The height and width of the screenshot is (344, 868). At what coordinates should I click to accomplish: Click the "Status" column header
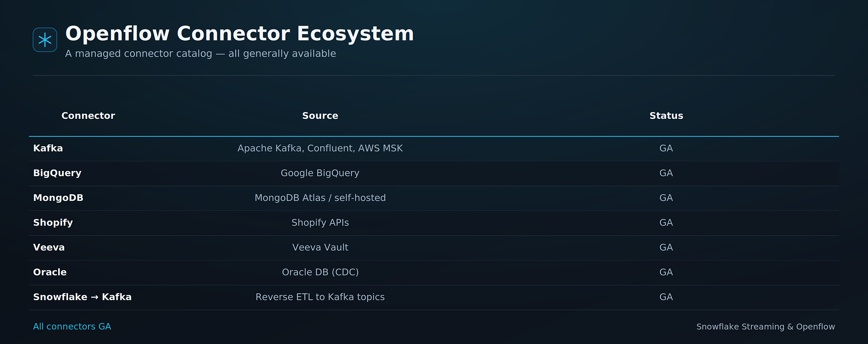coord(666,116)
